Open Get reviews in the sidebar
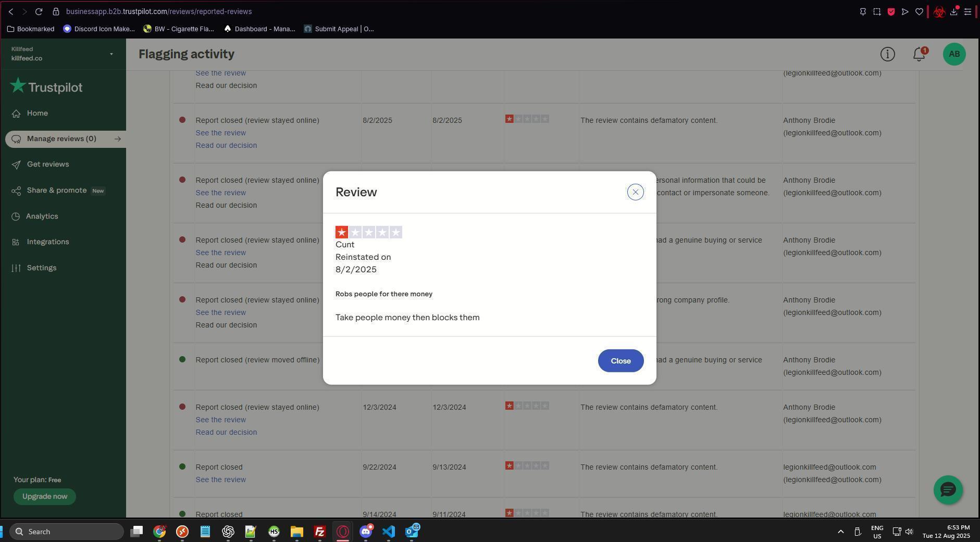Image resolution: width=980 pixels, height=542 pixels. point(47,165)
